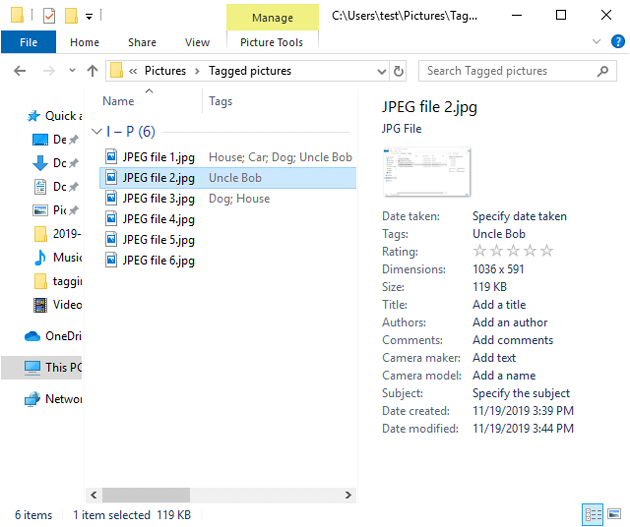This screenshot has width=630, height=527.
Task: Set rating to one star
Action: pos(479,251)
